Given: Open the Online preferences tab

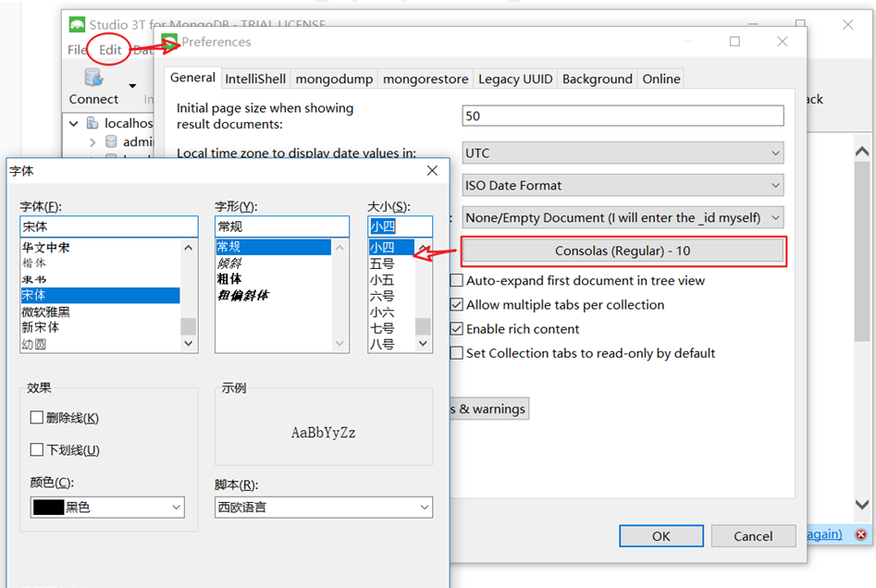Looking at the screenshot, I should click(x=660, y=80).
